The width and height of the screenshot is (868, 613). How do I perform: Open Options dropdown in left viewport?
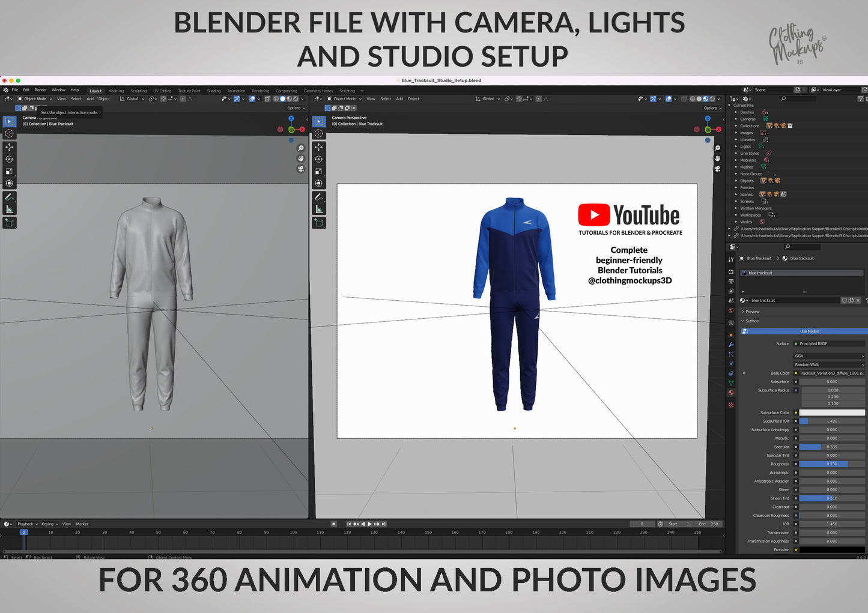point(296,108)
